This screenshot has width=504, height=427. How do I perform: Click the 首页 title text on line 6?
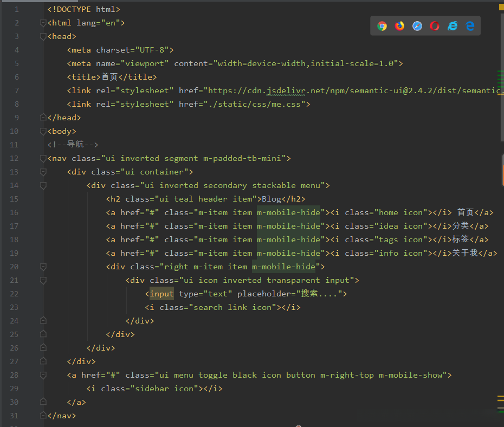coord(109,77)
